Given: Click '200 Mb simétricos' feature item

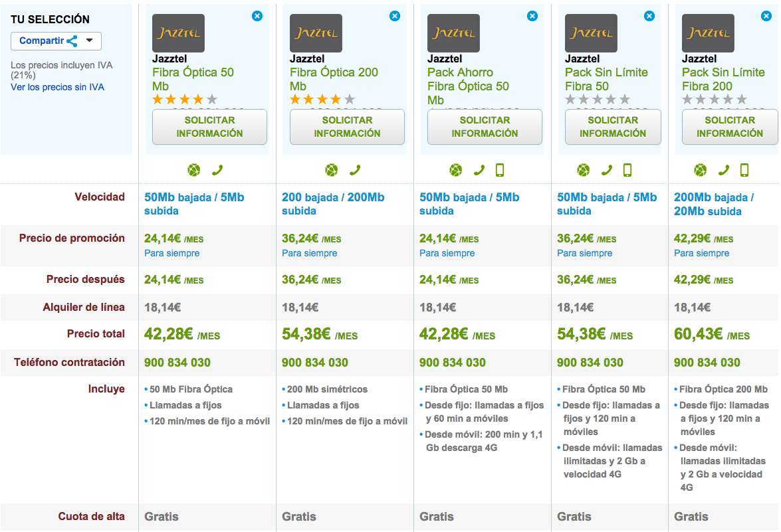Looking at the screenshot, I should pyautogui.click(x=327, y=389).
